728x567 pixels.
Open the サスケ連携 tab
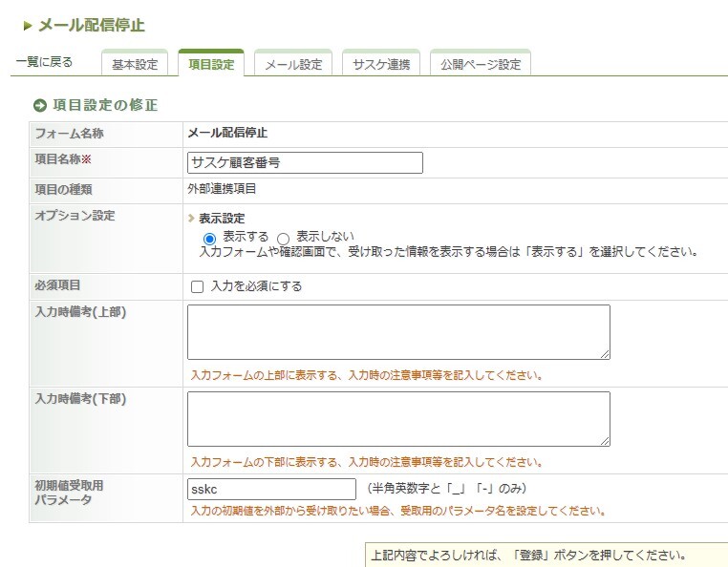coord(381,65)
